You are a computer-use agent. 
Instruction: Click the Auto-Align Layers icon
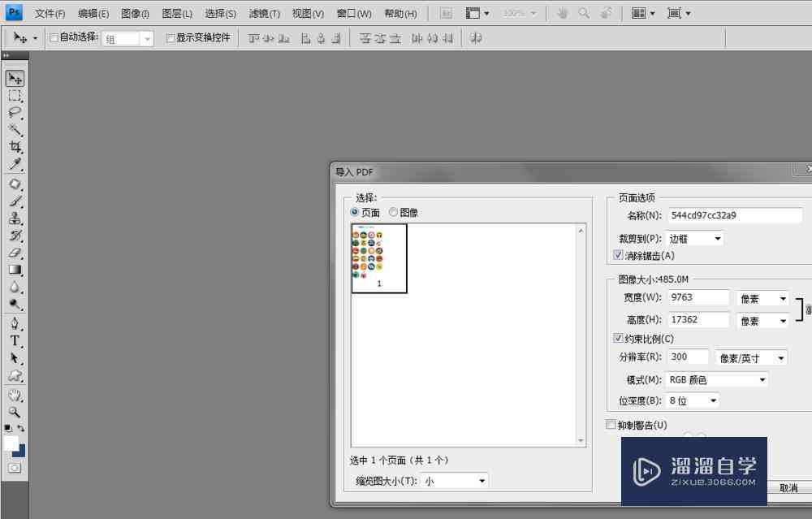point(475,38)
